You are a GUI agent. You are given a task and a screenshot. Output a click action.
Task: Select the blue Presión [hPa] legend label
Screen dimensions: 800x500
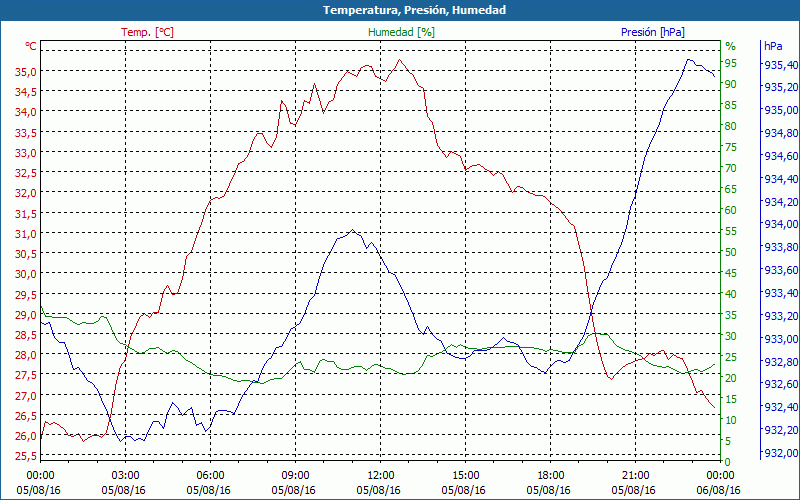pos(653,32)
